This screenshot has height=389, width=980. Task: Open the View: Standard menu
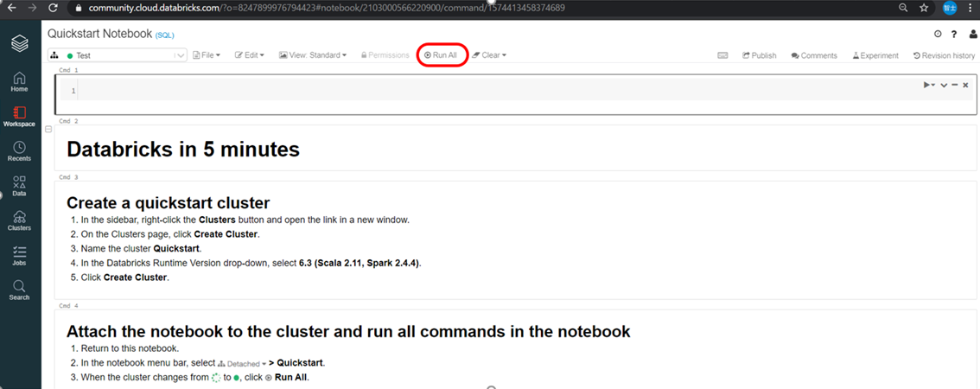pyautogui.click(x=313, y=55)
